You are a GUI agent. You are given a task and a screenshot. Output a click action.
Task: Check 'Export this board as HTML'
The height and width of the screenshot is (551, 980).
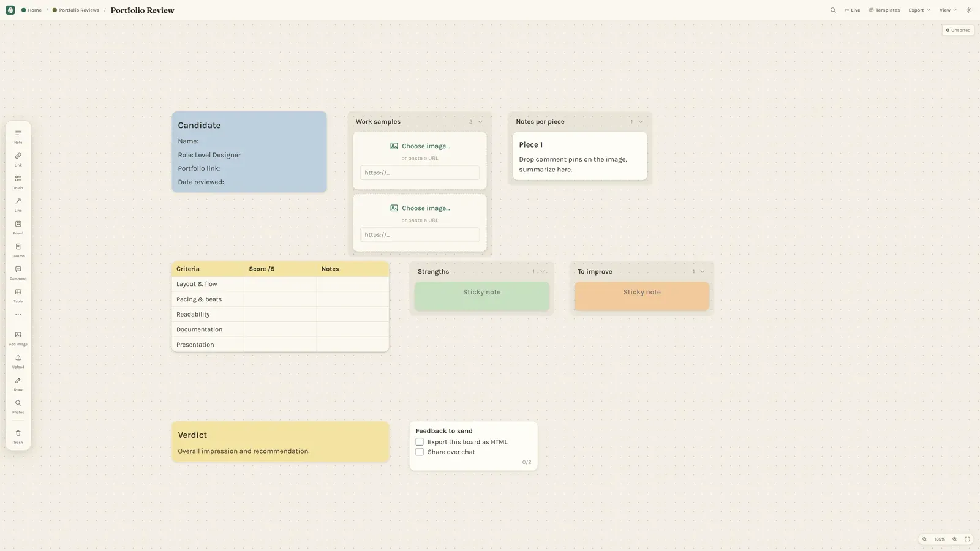(x=420, y=442)
